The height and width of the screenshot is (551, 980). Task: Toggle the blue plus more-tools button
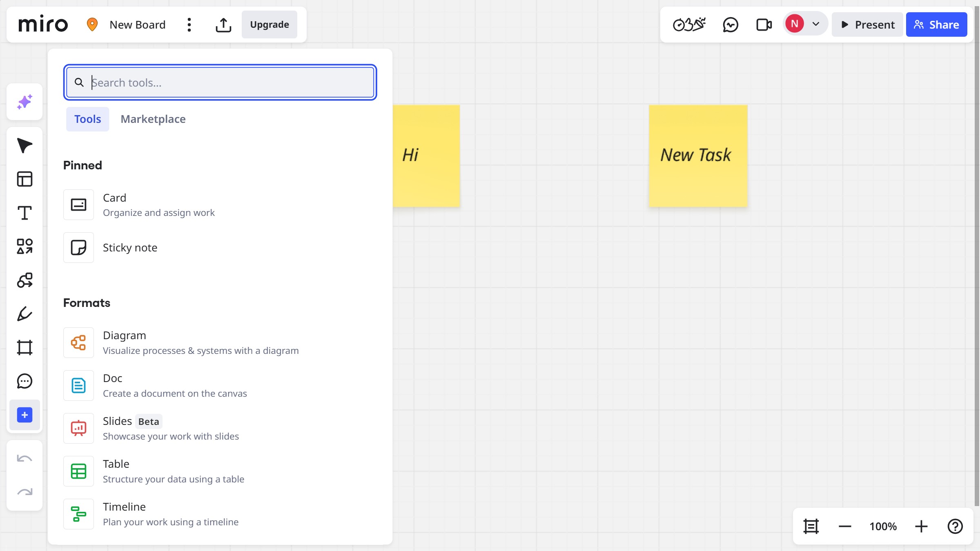(x=24, y=415)
